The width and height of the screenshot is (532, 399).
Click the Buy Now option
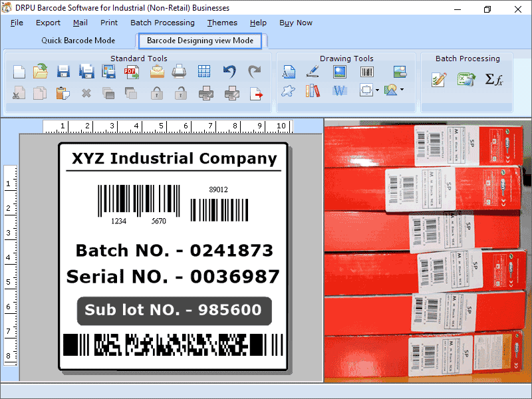295,23
